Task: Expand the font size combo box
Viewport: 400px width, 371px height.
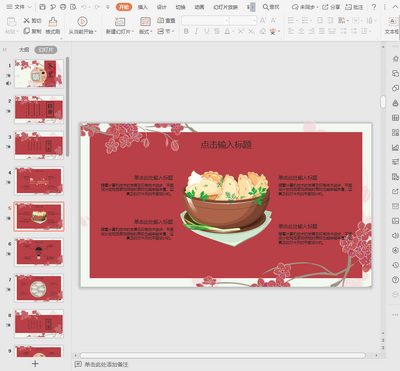Action: point(255,21)
